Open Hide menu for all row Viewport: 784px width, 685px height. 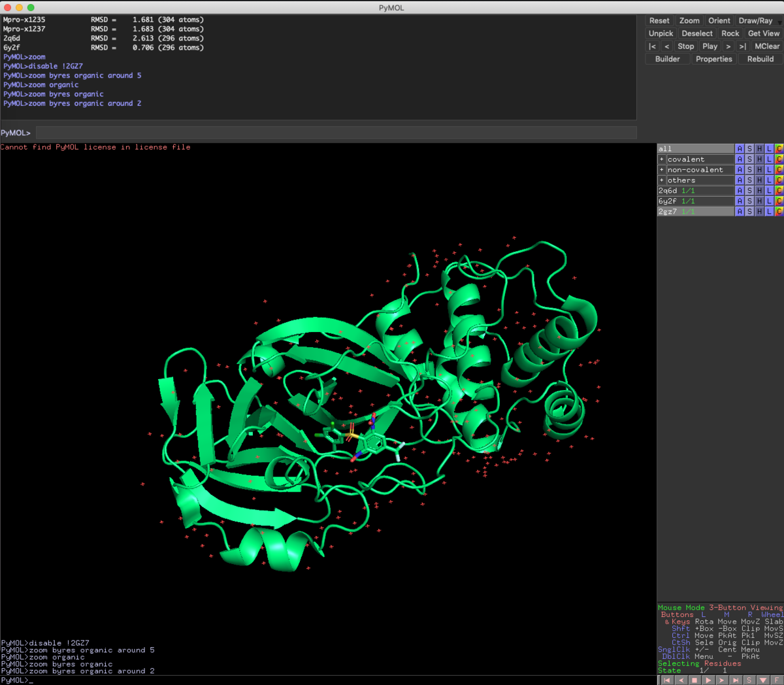pos(759,149)
